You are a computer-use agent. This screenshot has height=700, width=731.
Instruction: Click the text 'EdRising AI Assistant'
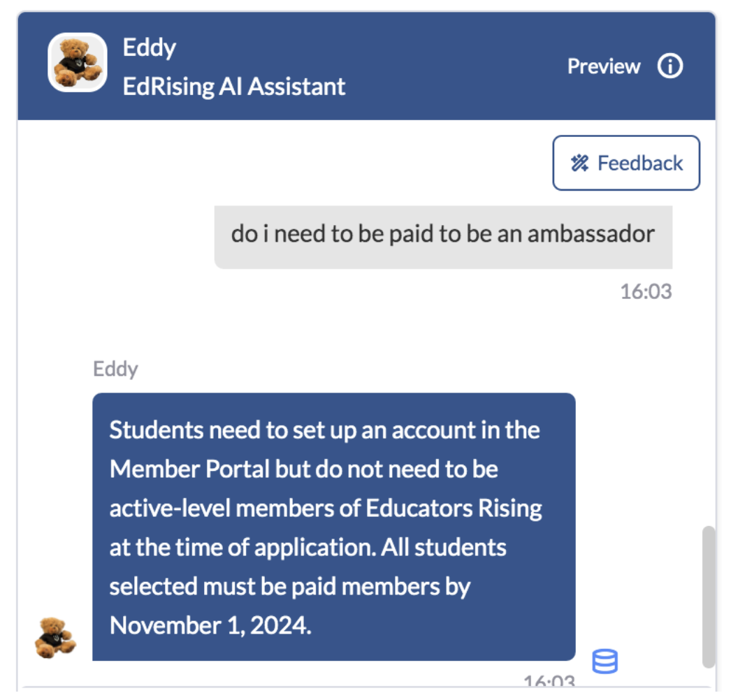point(233,87)
